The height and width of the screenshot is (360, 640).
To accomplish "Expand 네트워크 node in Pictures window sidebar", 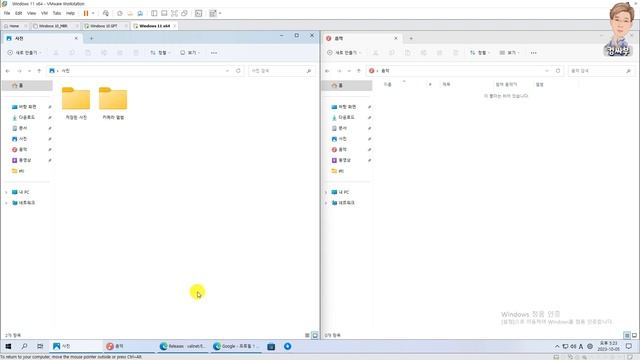I will (6, 202).
